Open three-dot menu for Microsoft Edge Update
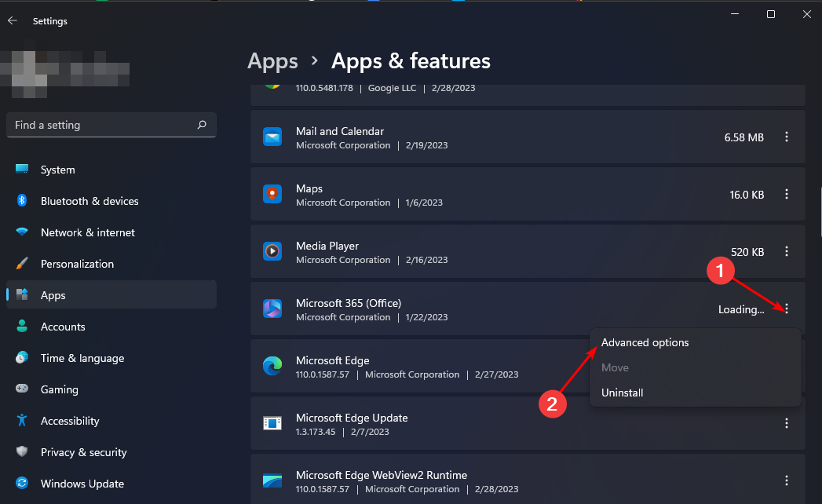The height and width of the screenshot is (504, 822). click(x=787, y=422)
